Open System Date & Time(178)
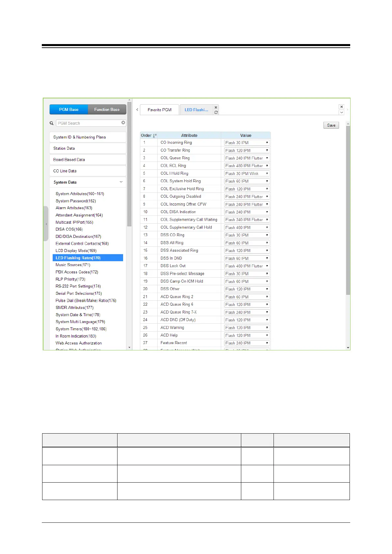The image size is (392, 554). pos(78,315)
